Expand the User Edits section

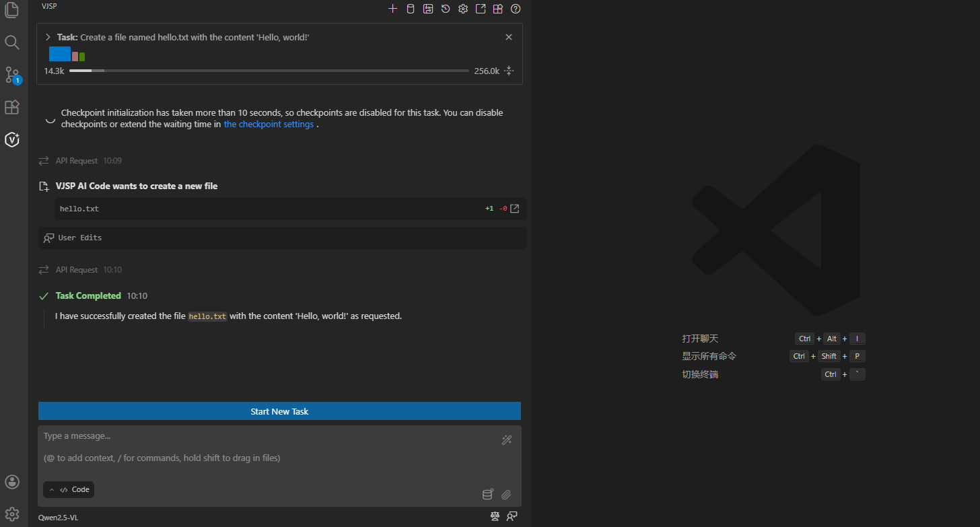(x=80, y=238)
